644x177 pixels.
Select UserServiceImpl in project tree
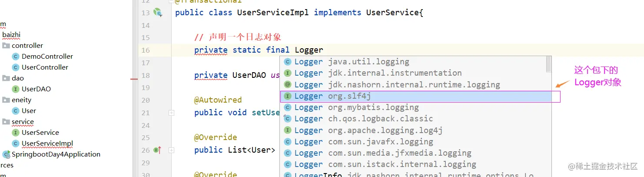47,144
